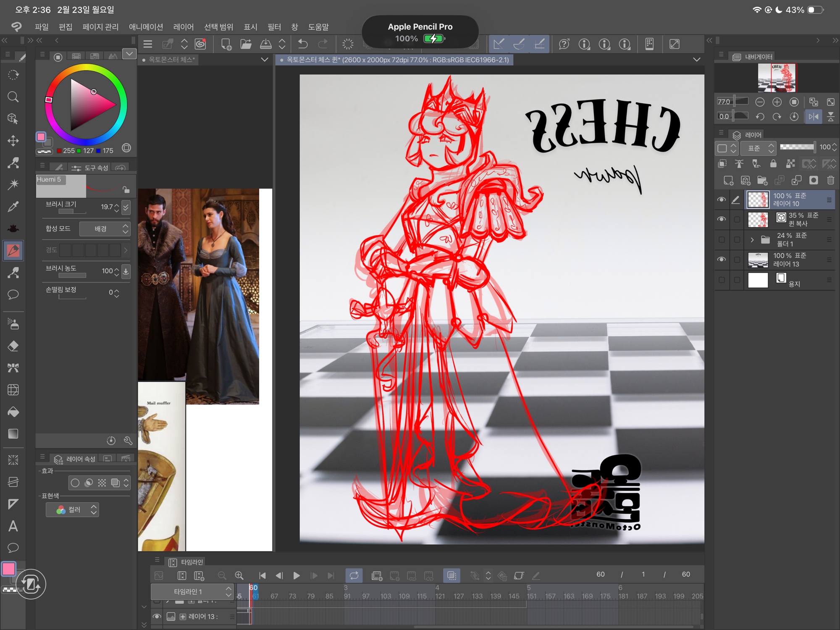840x630 pixels.
Task: Select the magnifier zoom tool
Action: (x=13, y=97)
